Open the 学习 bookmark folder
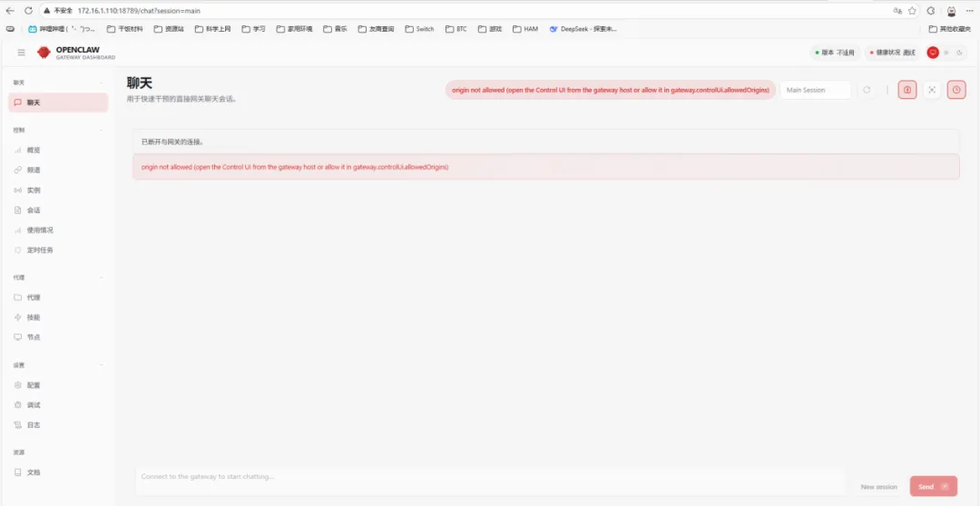The width and height of the screenshot is (980, 506). pos(254,29)
